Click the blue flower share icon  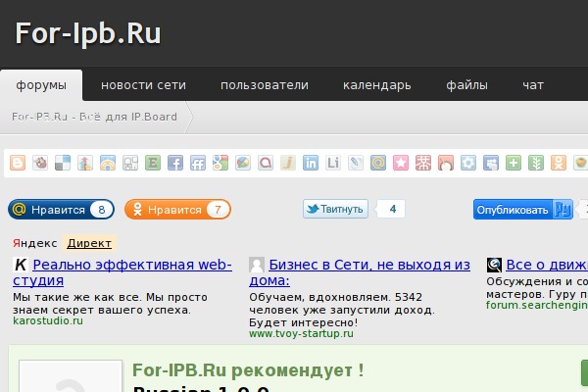coord(468,164)
